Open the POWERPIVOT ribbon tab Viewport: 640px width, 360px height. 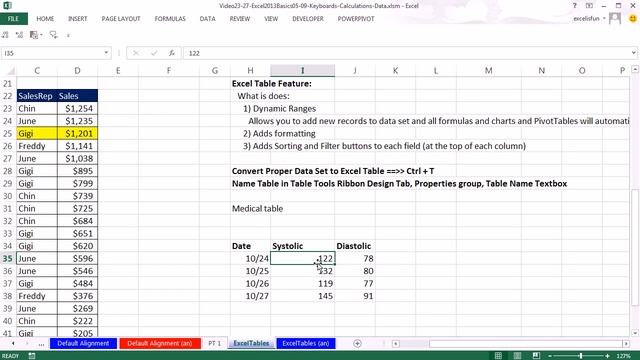pos(356,19)
